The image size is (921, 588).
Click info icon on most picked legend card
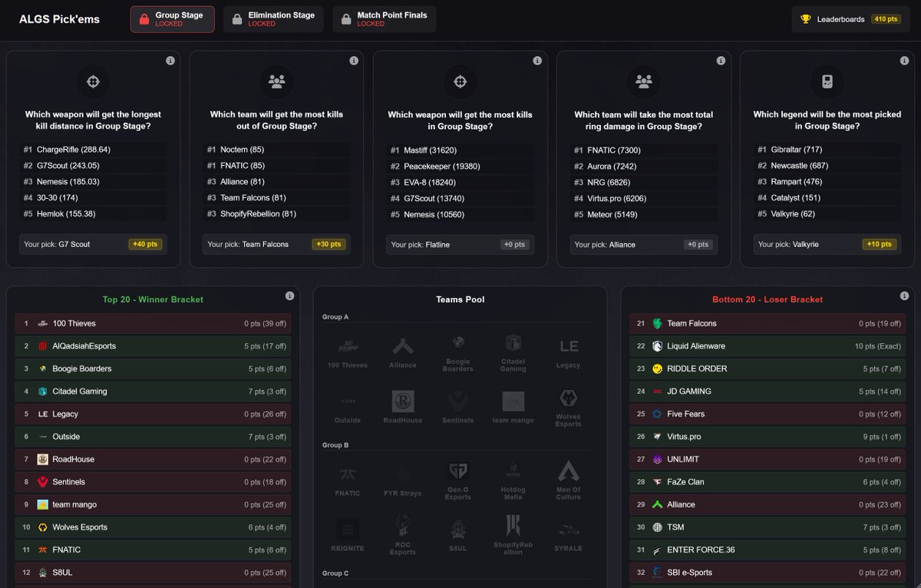[x=904, y=61]
